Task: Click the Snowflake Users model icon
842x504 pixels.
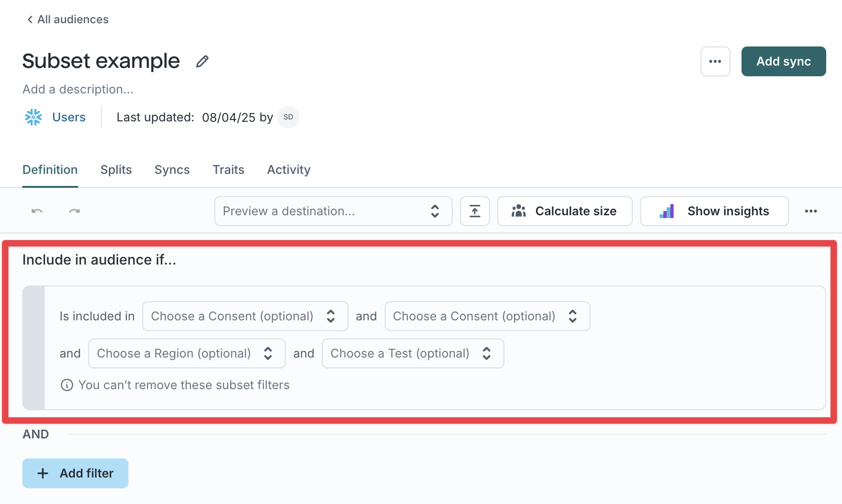Action: [33, 117]
